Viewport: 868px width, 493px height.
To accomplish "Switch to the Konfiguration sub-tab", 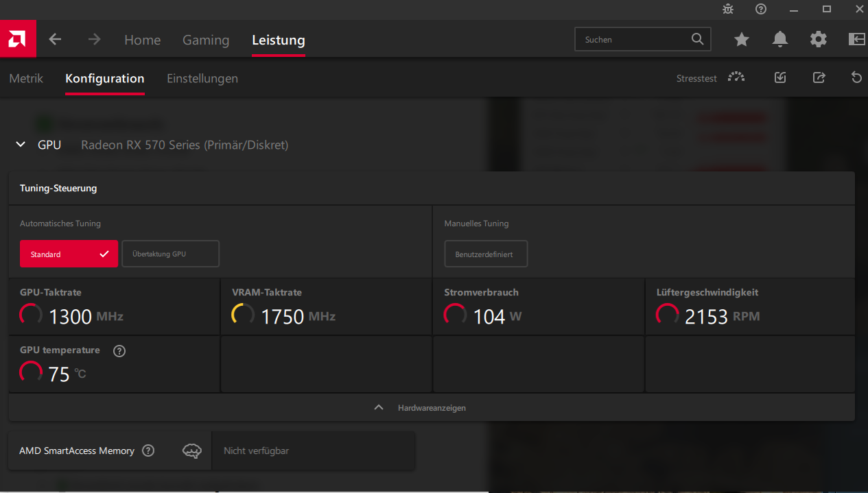I will [x=105, y=78].
